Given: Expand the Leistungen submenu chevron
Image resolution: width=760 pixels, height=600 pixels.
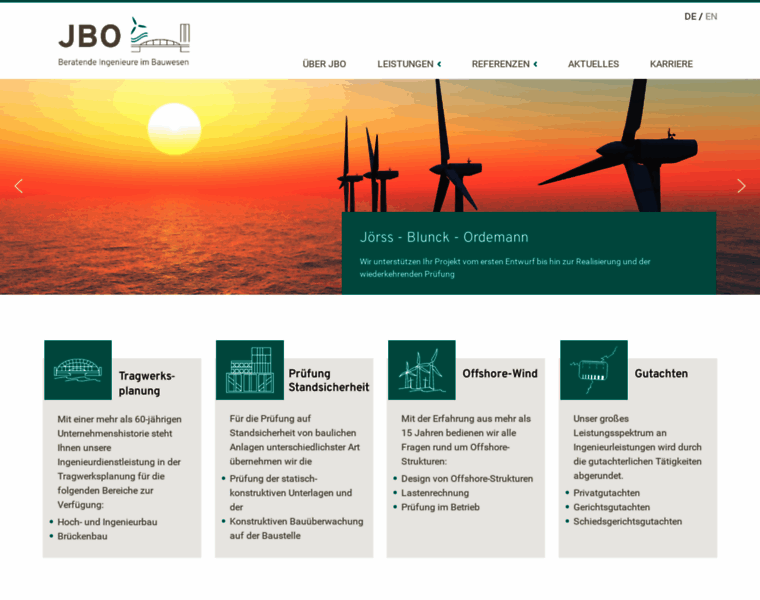Looking at the screenshot, I should point(439,64).
